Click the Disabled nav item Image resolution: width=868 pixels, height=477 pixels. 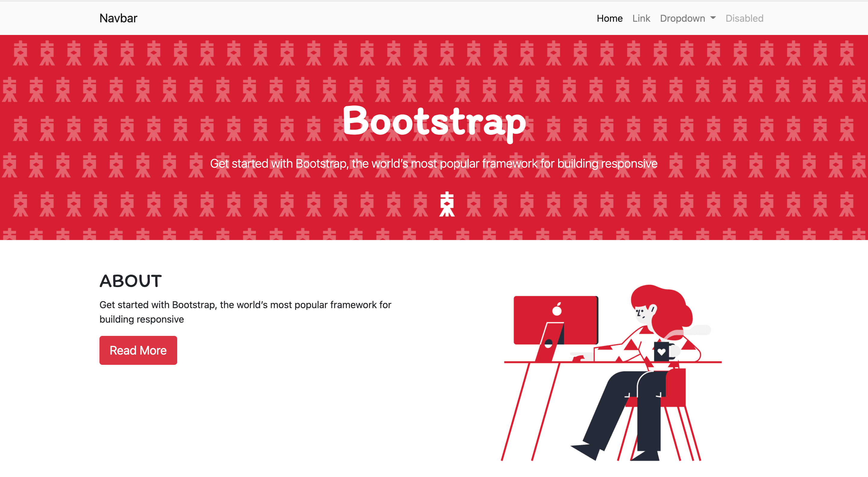(744, 18)
